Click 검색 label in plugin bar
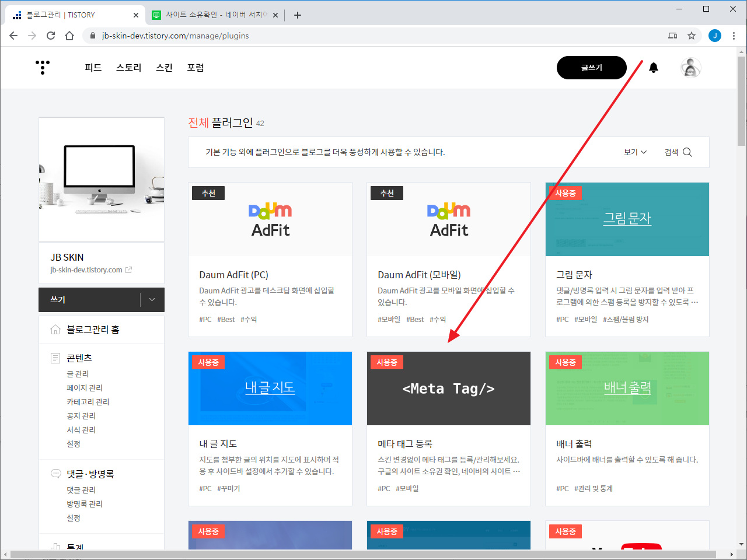 tap(671, 152)
